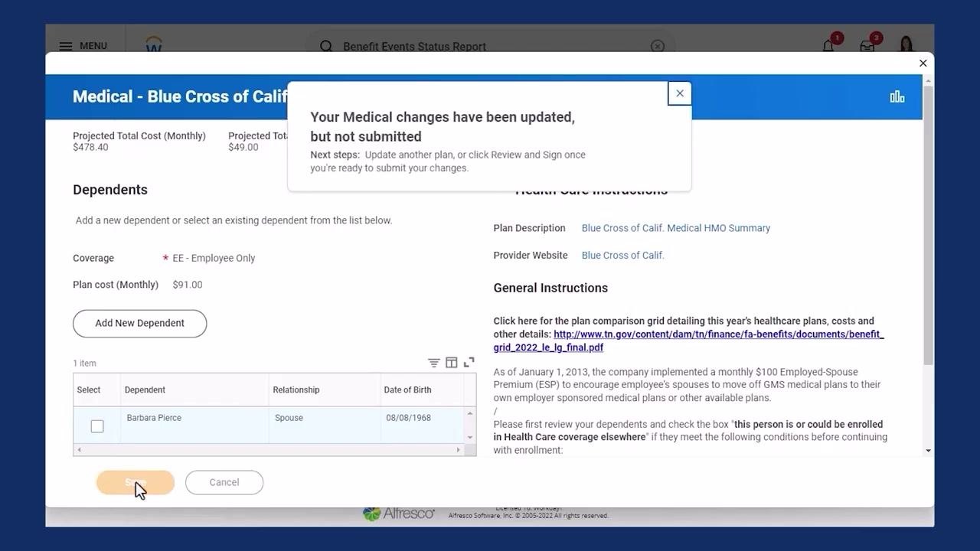
Task: Clear the search field with the X icon
Action: (658, 46)
